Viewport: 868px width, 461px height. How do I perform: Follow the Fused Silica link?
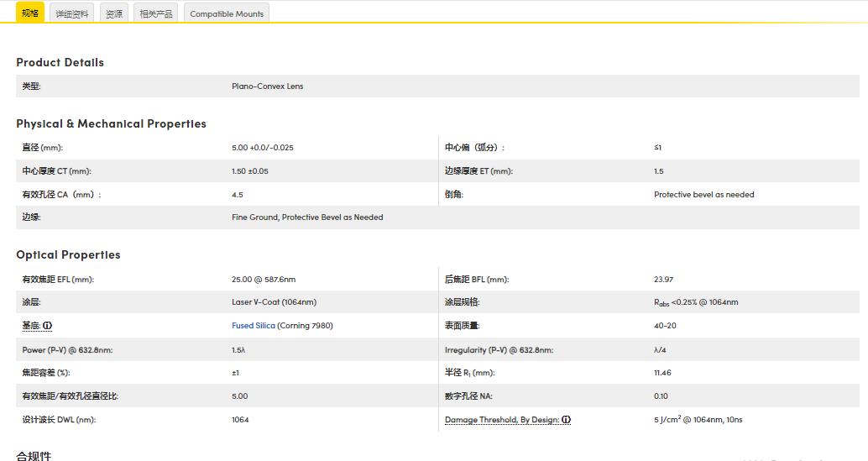pyautogui.click(x=253, y=326)
